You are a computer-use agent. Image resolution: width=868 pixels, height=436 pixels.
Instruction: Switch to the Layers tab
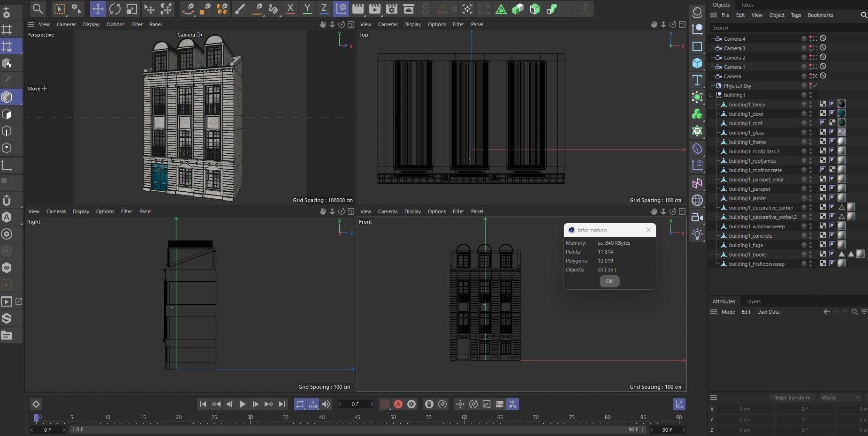click(754, 301)
